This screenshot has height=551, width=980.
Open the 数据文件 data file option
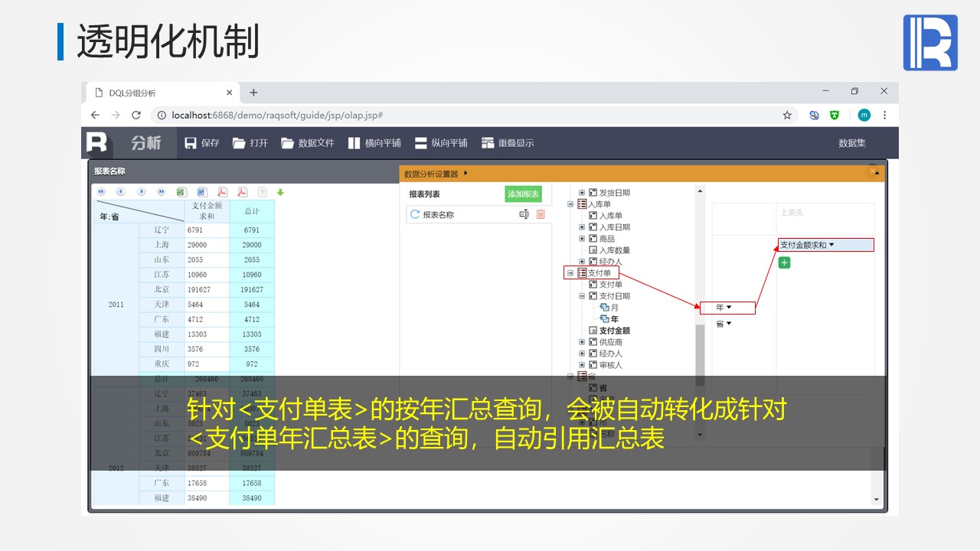(308, 143)
